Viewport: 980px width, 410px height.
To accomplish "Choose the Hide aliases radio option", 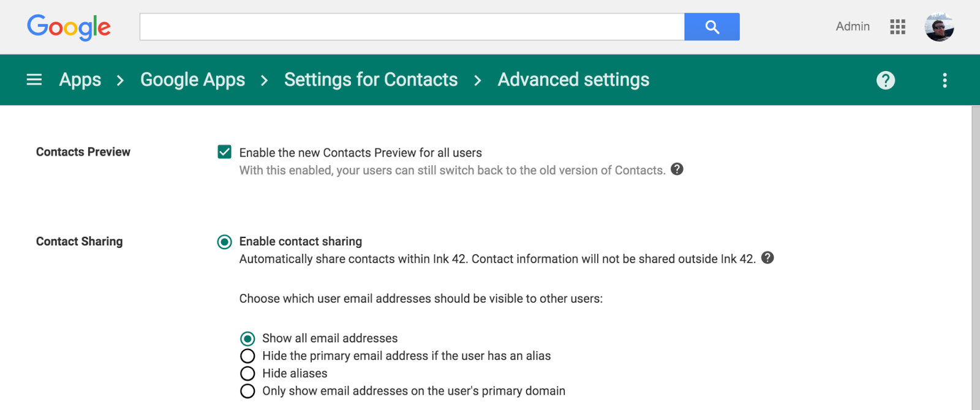I will 247,373.
